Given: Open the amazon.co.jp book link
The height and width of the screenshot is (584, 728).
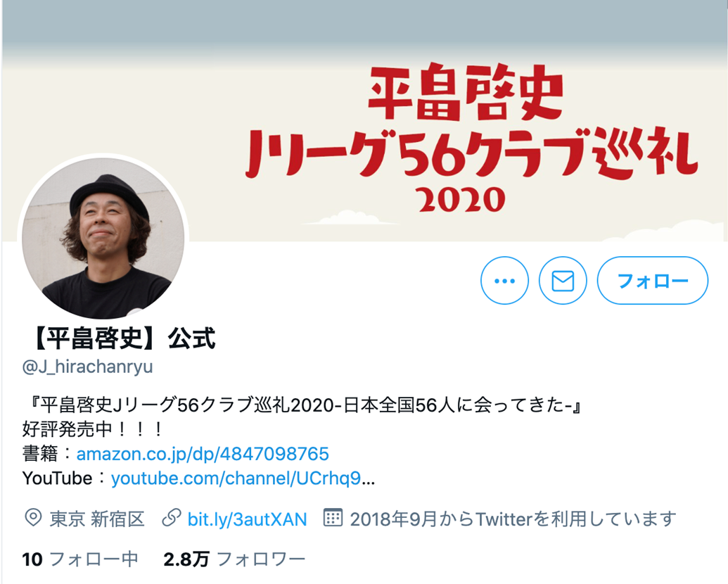Looking at the screenshot, I should pyautogui.click(x=203, y=453).
